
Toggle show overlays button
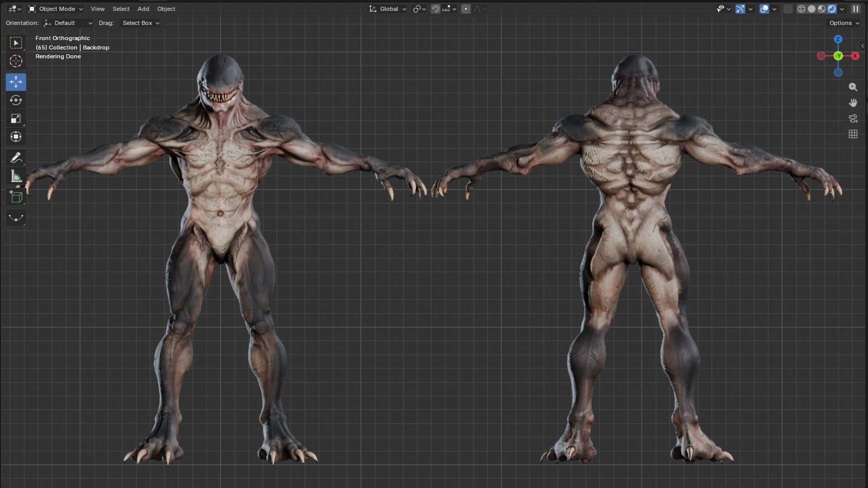[764, 9]
